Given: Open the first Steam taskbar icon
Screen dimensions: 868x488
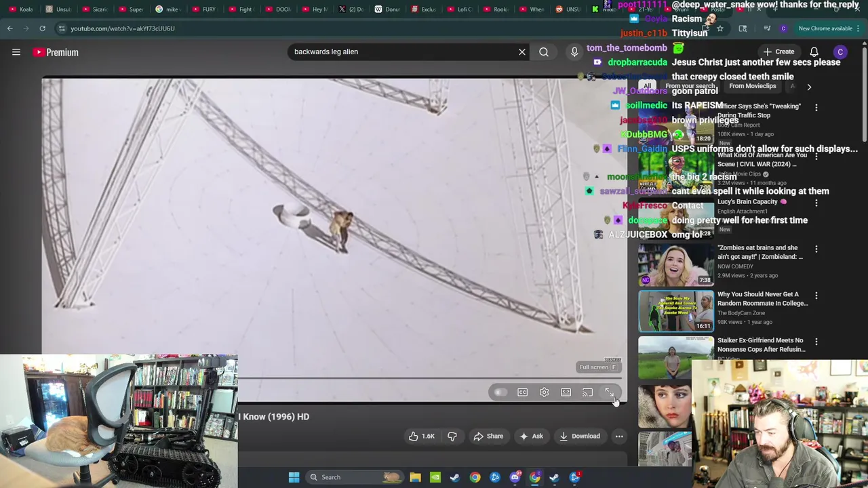Looking at the screenshot, I should pyautogui.click(x=454, y=477).
